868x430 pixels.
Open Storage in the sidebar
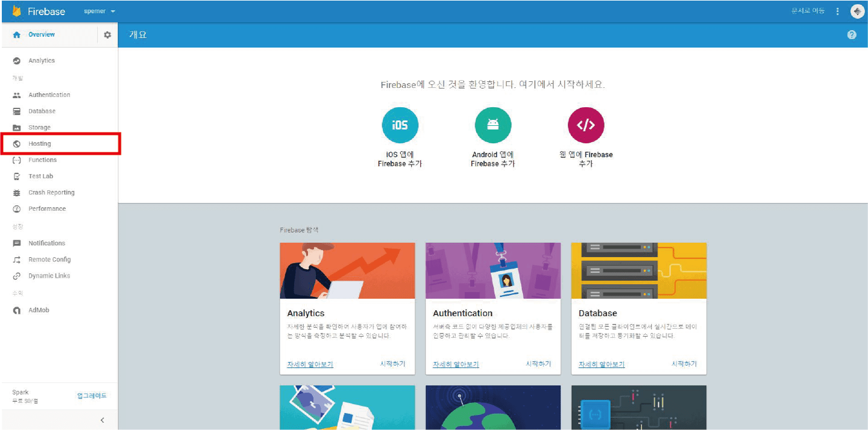coord(40,128)
